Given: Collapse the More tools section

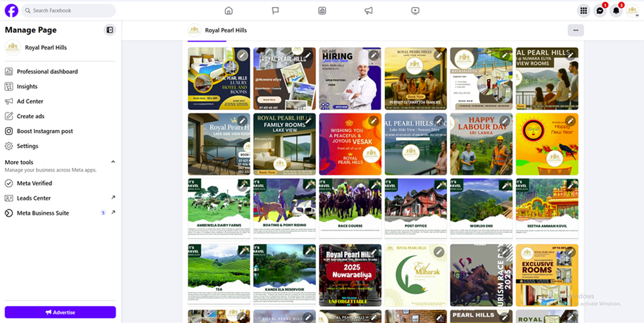Looking at the screenshot, I should [x=113, y=162].
